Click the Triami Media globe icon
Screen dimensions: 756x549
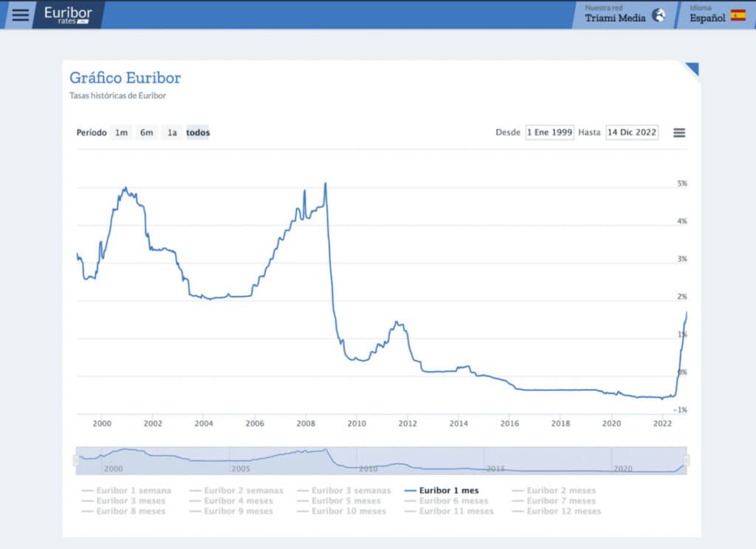pyautogui.click(x=659, y=15)
